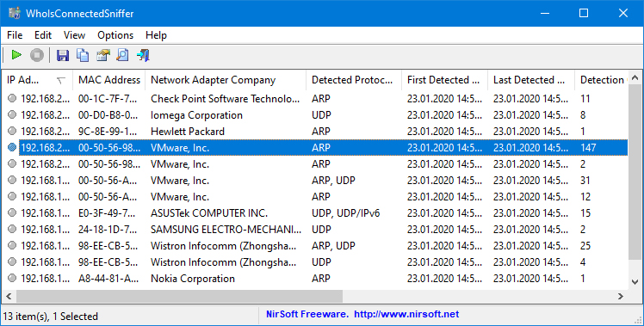The image size is (644, 326).
Task: Select the ASUSTek COMPUTER INC. cell
Action: point(209,213)
